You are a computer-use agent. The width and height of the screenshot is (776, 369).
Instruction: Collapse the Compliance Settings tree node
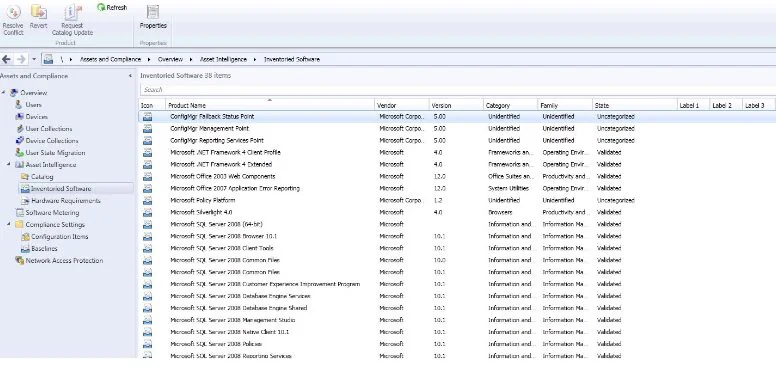pos(9,224)
